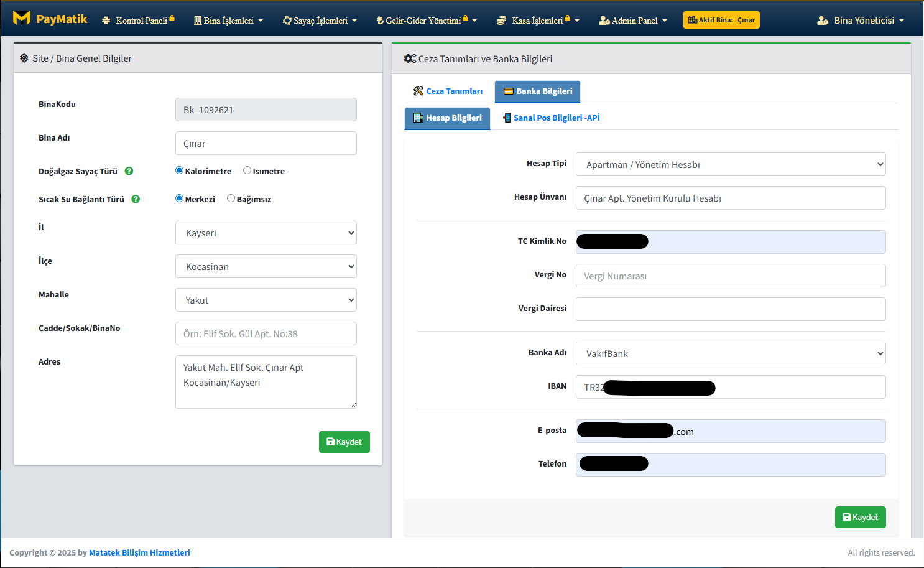Click the Vergi No input field
The image size is (924, 568).
(x=730, y=276)
